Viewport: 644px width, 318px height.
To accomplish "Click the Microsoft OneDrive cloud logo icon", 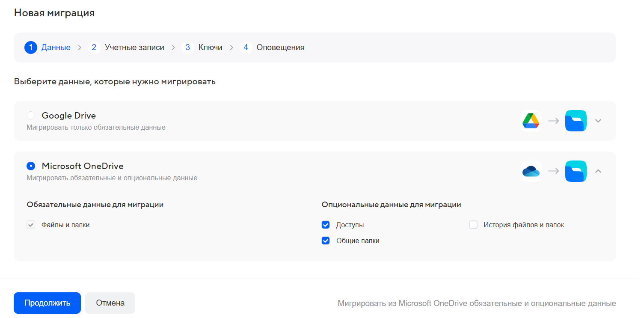I will (531, 171).
